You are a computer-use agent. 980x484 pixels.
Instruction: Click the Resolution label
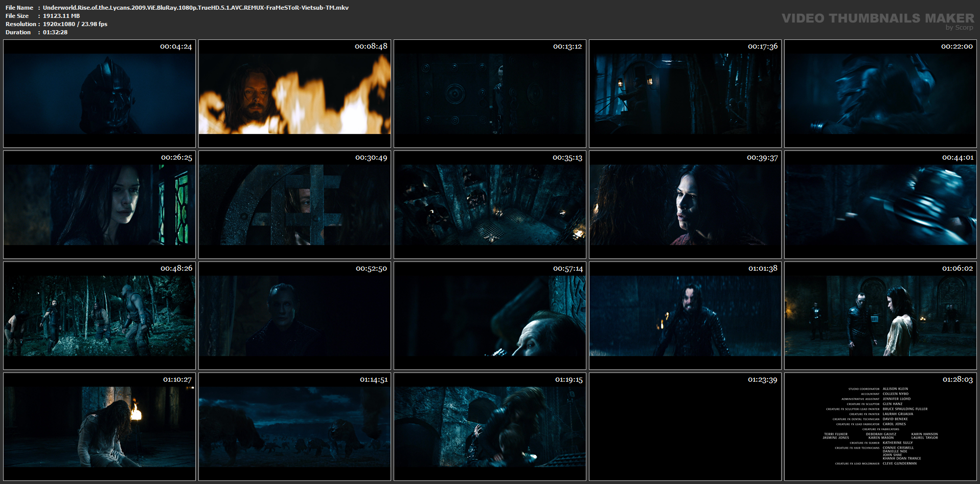tap(21, 24)
